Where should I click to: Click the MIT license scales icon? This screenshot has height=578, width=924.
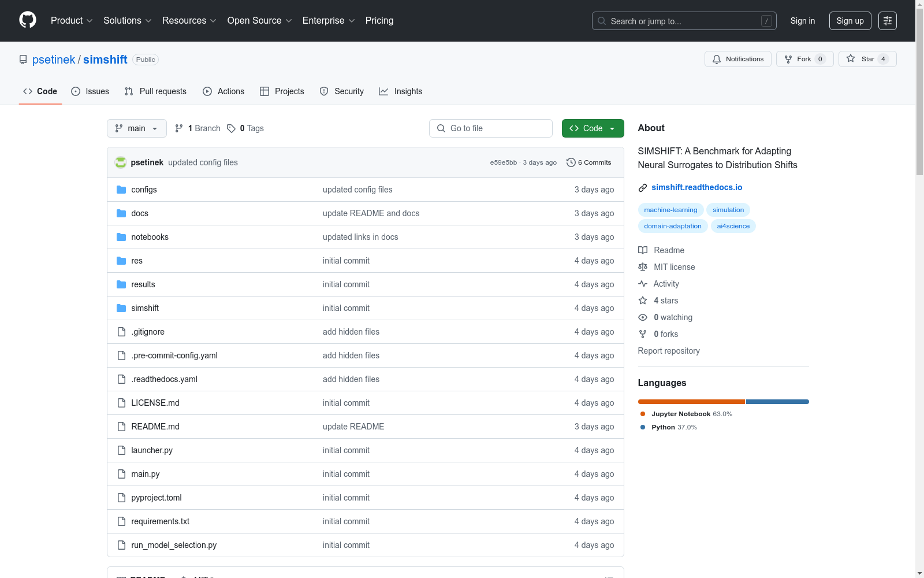[643, 267]
